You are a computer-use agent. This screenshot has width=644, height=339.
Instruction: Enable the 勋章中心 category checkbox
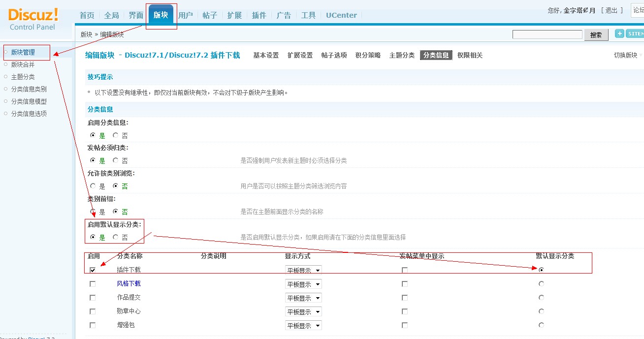tap(93, 311)
